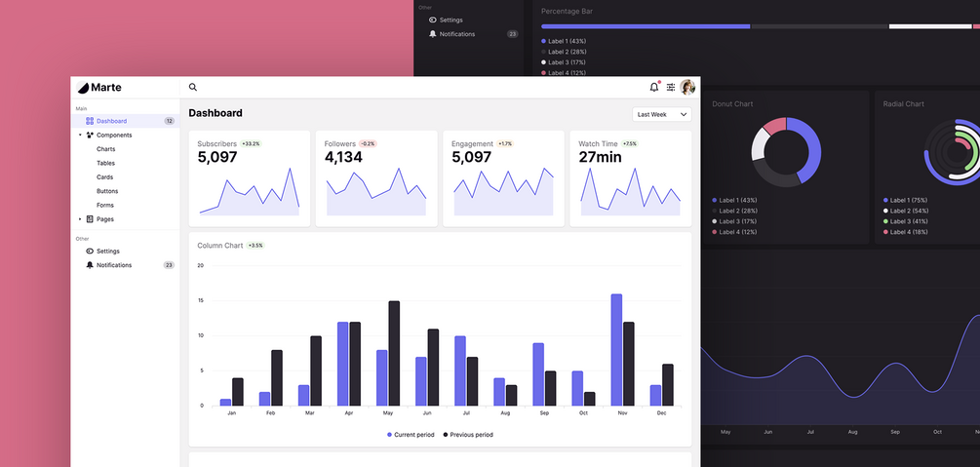This screenshot has height=467, width=980.
Task: Click the 23 badge in the light sidebar
Action: click(170, 265)
